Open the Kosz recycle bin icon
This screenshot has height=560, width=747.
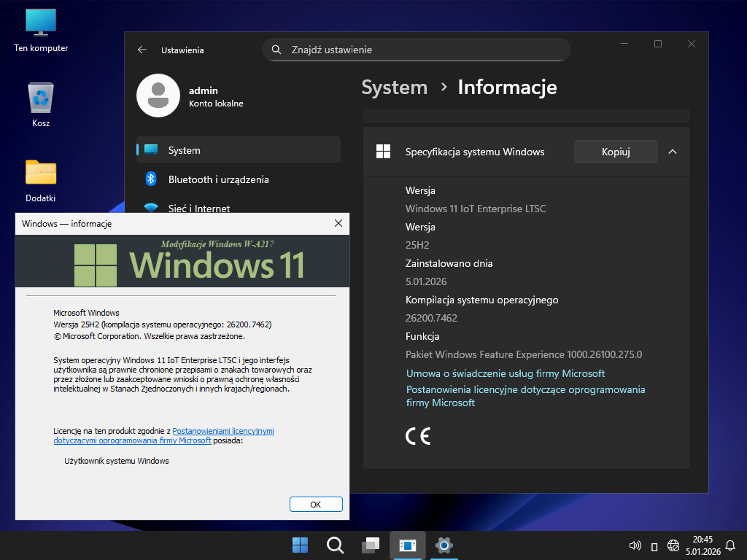click(x=41, y=98)
